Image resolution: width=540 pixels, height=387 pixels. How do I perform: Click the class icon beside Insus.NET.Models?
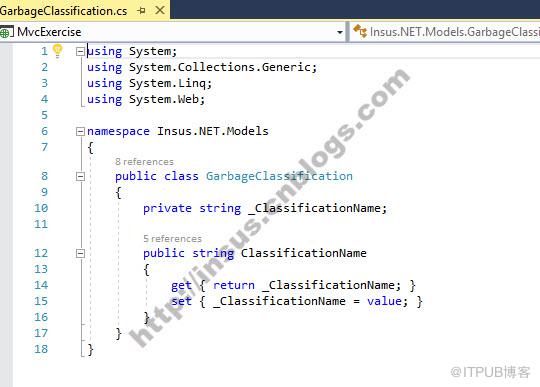(360, 31)
